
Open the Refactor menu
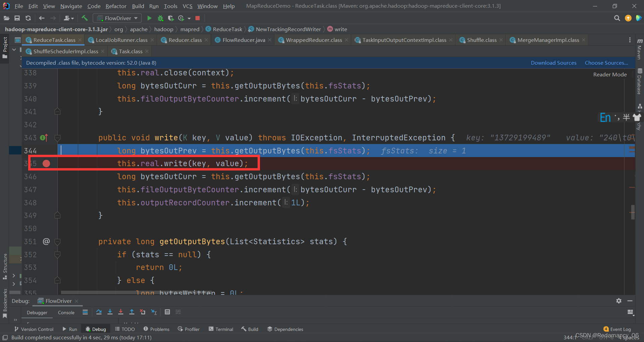tap(116, 6)
